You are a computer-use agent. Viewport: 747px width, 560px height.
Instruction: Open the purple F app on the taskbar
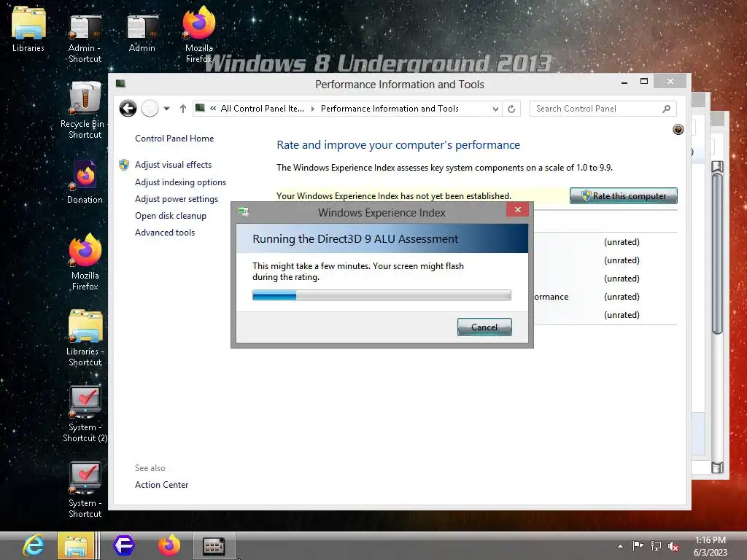(124, 545)
